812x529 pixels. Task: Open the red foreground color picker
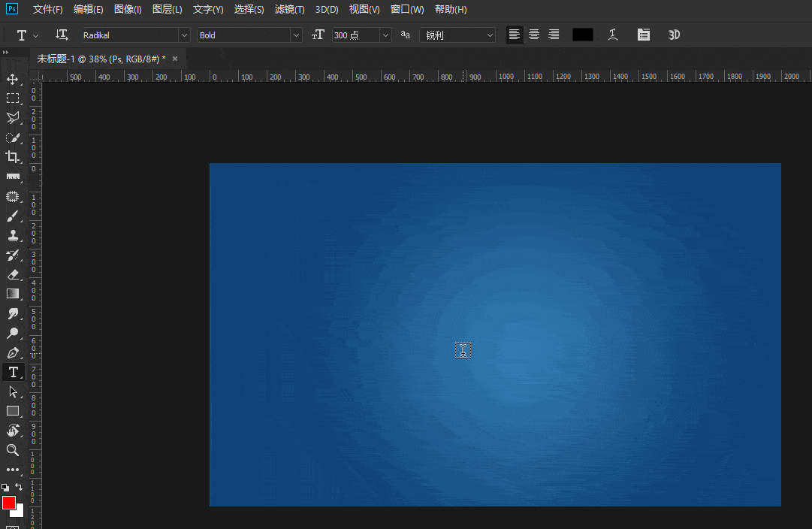(8, 503)
